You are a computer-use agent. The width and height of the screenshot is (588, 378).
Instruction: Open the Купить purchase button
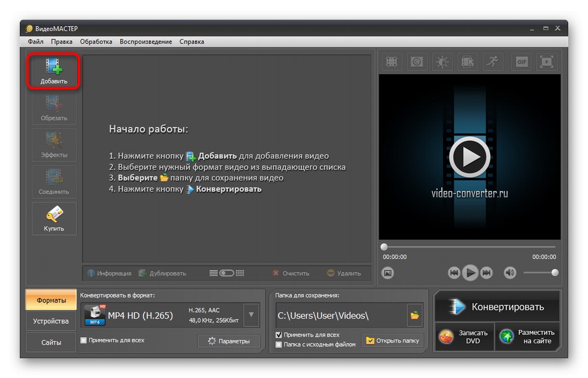click(x=54, y=218)
